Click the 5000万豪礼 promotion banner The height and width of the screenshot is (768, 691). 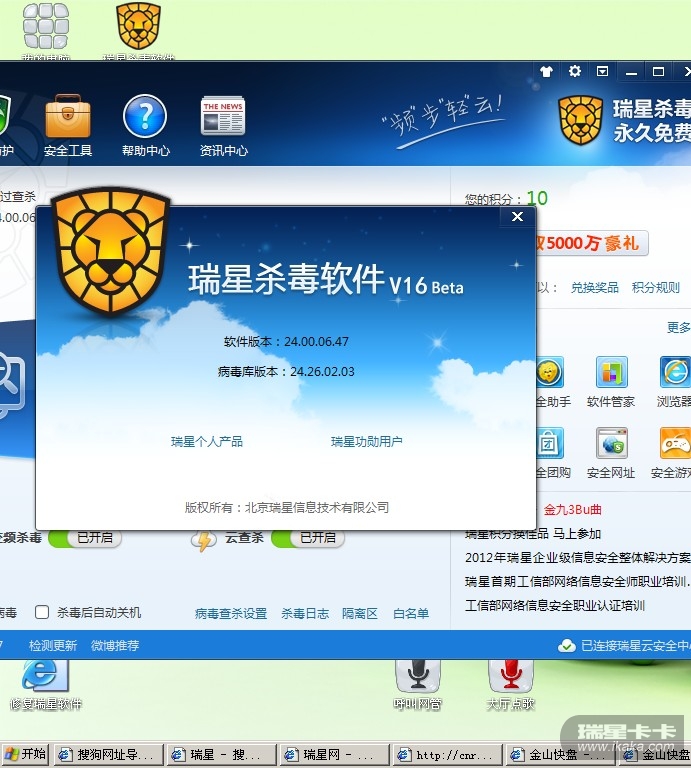coord(593,243)
